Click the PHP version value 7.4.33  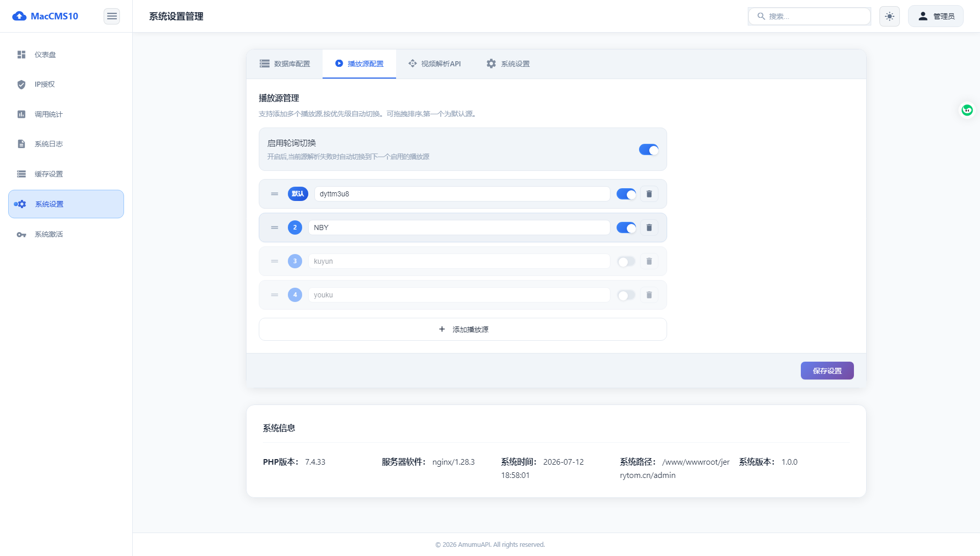pyautogui.click(x=315, y=462)
